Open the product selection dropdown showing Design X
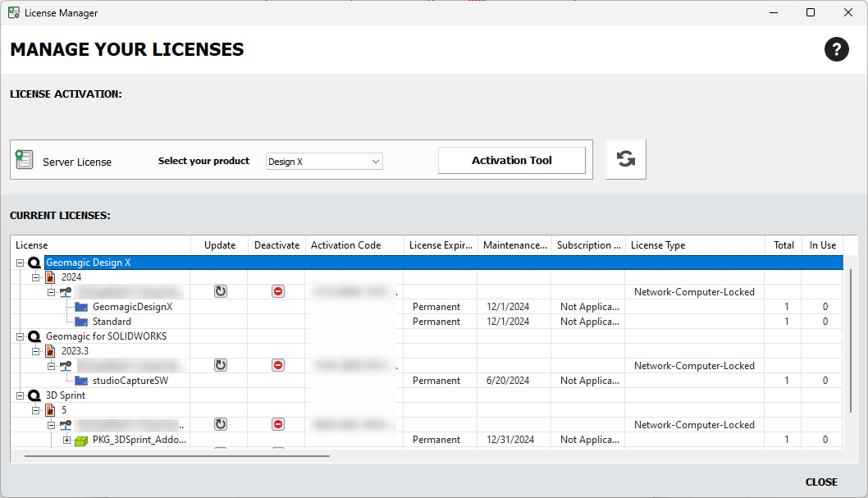The height and width of the screenshot is (498, 868). click(x=323, y=161)
